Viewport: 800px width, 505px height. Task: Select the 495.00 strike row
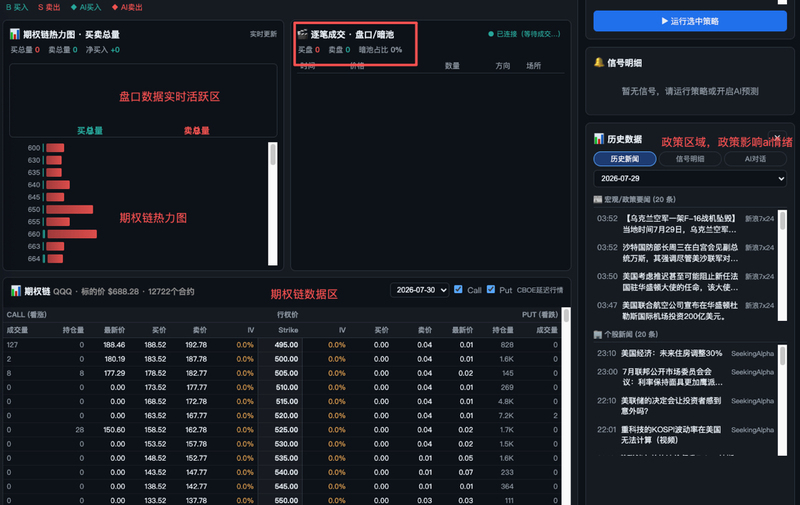[x=282, y=345]
